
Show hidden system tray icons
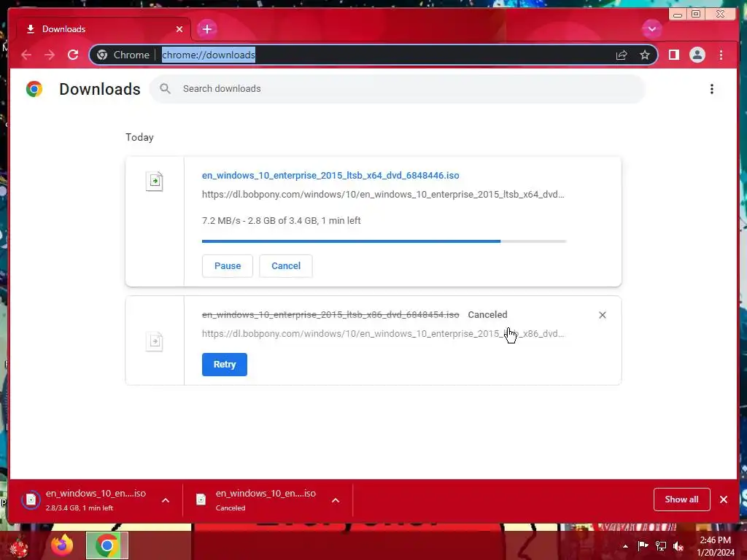625,546
